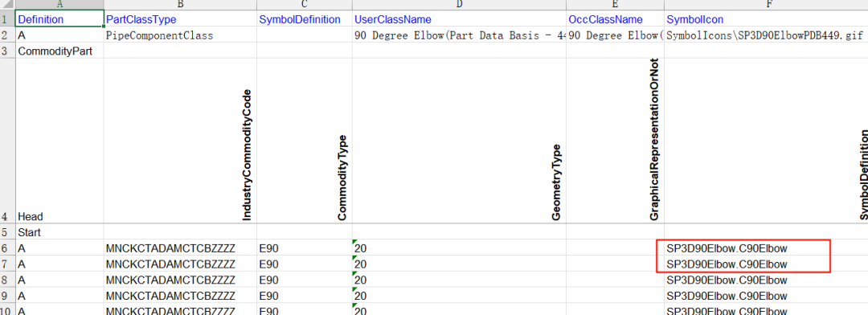Click the Start cell in row 5

pos(59,232)
